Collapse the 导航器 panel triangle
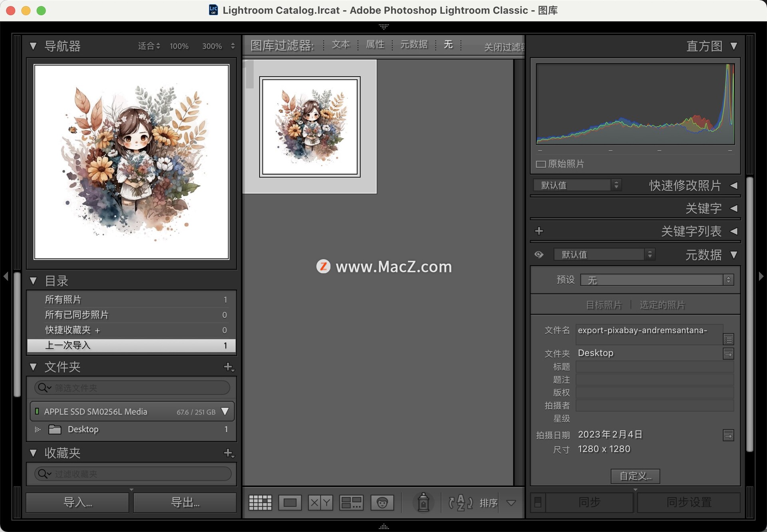The height and width of the screenshot is (532, 767). [x=33, y=46]
